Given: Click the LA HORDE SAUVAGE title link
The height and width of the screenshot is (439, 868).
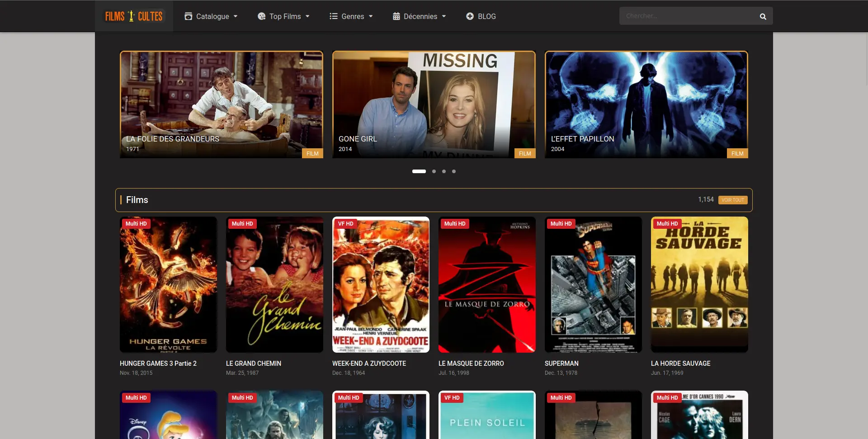Looking at the screenshot, I should click(680, 363).
